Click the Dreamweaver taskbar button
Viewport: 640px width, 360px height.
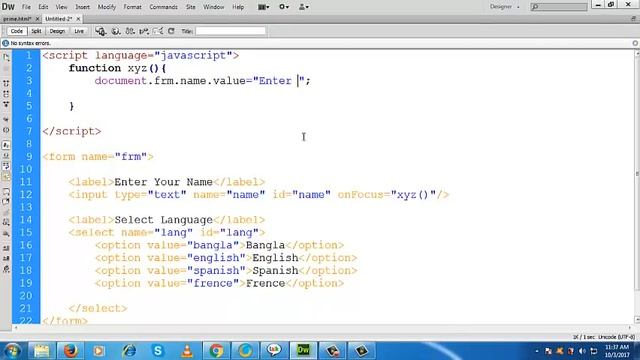tap(303, 351)
